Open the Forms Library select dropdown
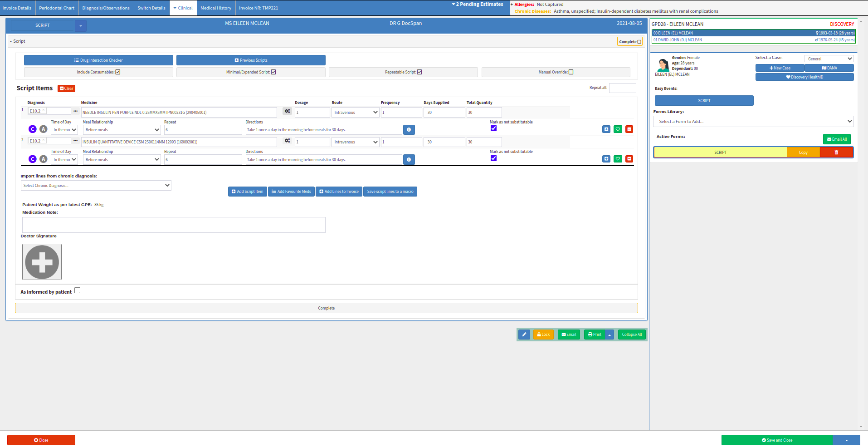The width and height of the screenshot is (868, 448). [753, 122]
